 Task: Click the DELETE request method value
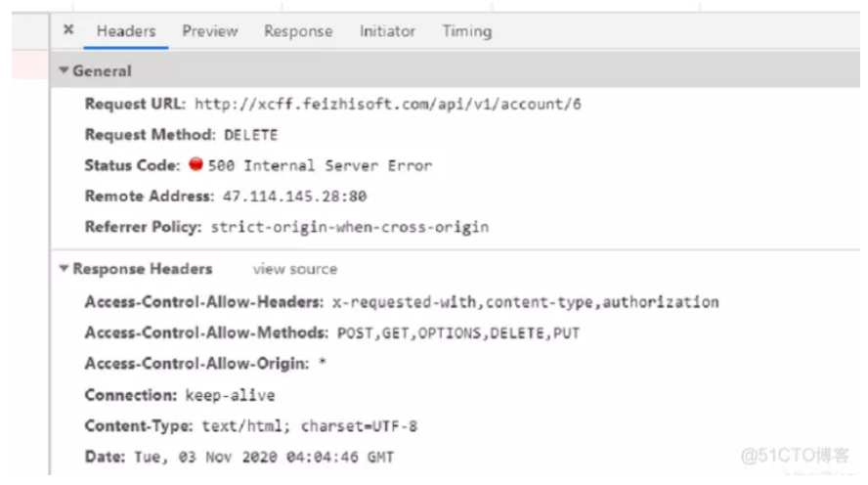coord(251,135)
